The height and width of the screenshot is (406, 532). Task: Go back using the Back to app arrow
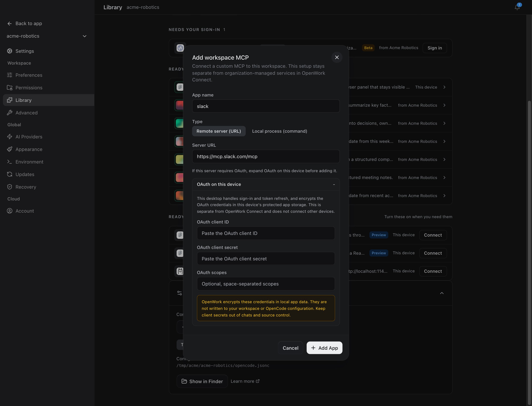[9, 23]
